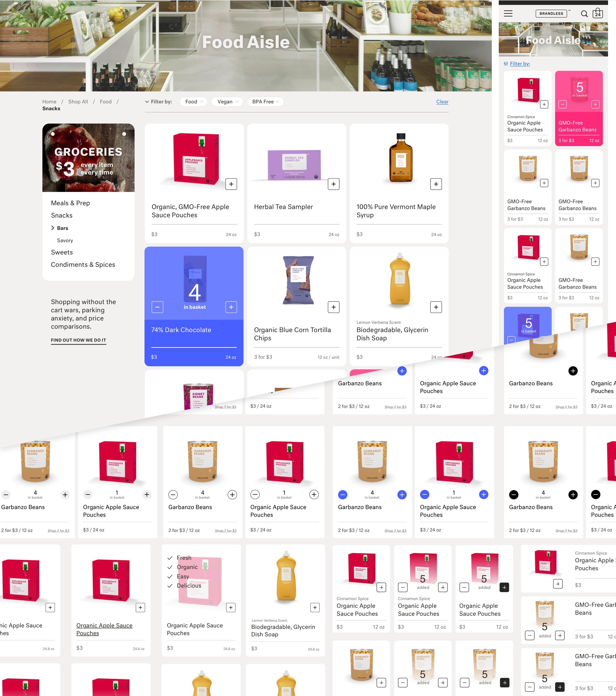Click black plus on Garbanzo Beans with 4 in basket
This screenshot has height=696, width=616.
click(x=573, y=494)
